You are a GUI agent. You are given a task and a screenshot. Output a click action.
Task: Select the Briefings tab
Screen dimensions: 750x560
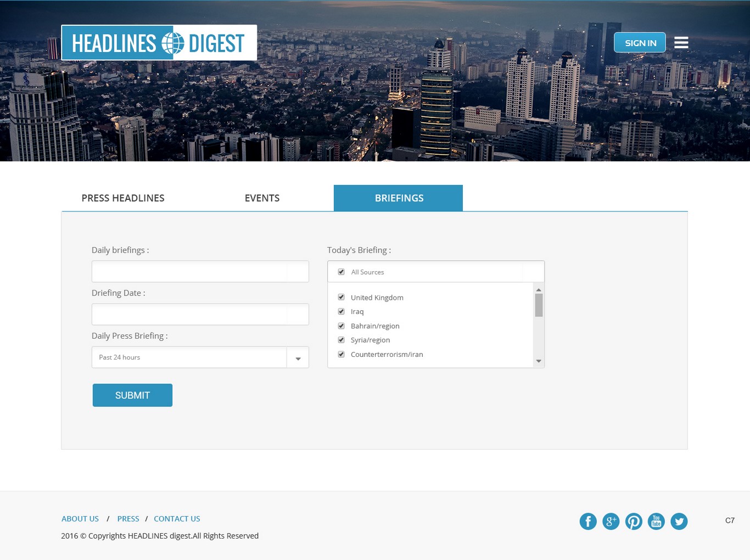398,198
